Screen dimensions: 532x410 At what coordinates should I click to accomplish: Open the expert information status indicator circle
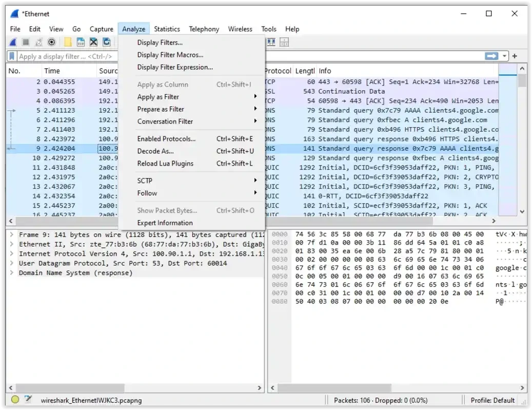(15, 400)
